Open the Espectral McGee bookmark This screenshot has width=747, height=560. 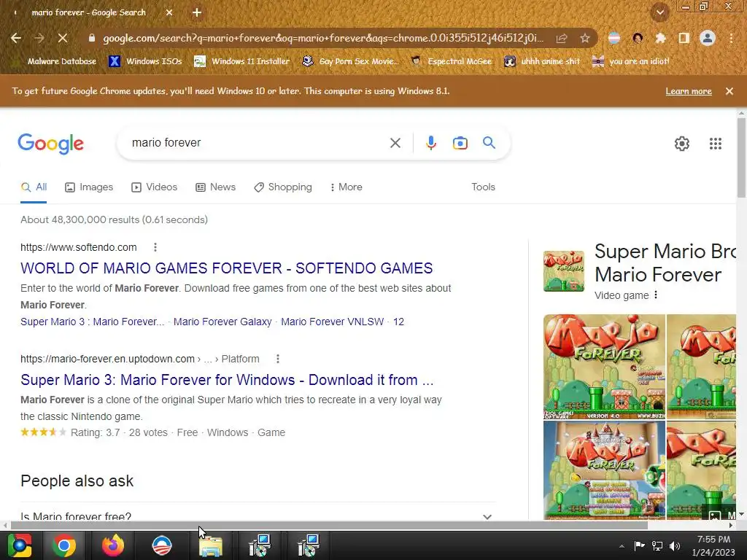[451, 61]
